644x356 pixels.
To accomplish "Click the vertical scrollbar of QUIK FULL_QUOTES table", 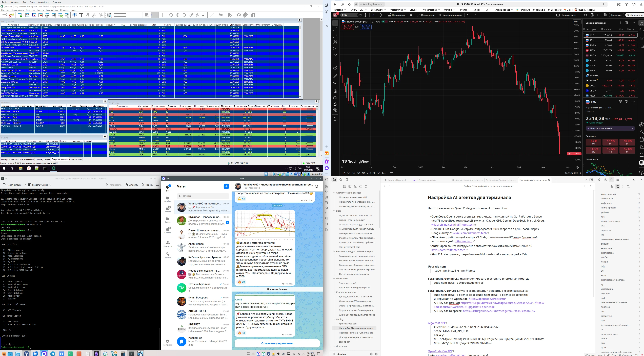I will (x=300, y=61).
